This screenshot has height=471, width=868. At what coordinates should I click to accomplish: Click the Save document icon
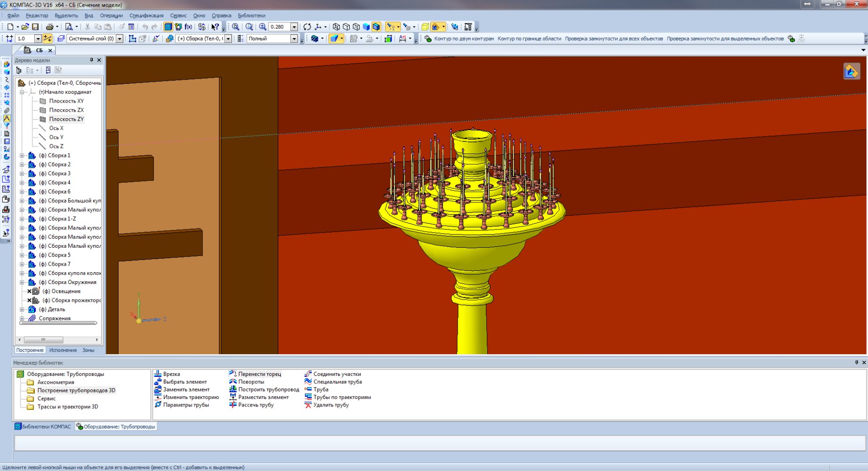coord(35,27)
